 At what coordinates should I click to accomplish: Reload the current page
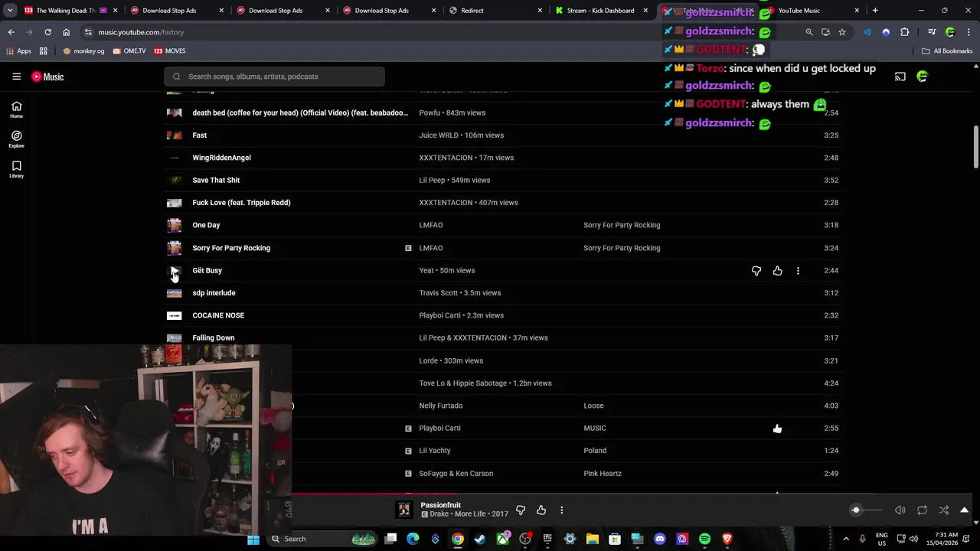[47, 32]
